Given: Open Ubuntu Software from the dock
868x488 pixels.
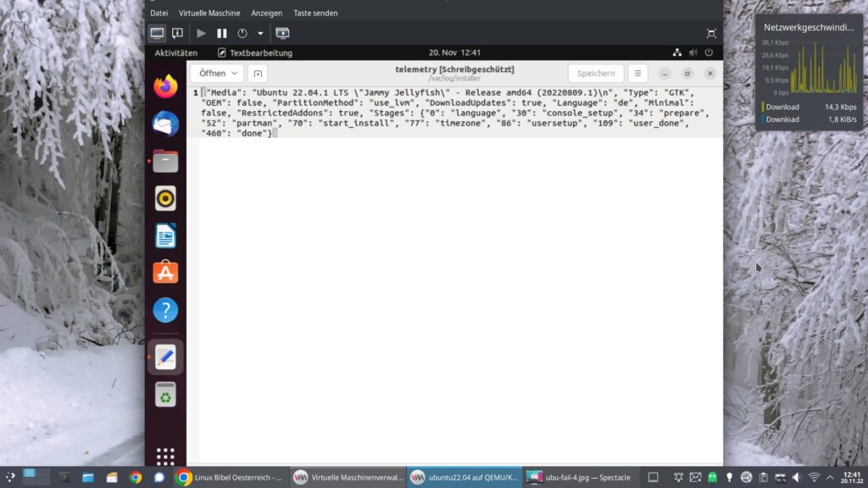Looking at the screenshot, I should point(165,273).
